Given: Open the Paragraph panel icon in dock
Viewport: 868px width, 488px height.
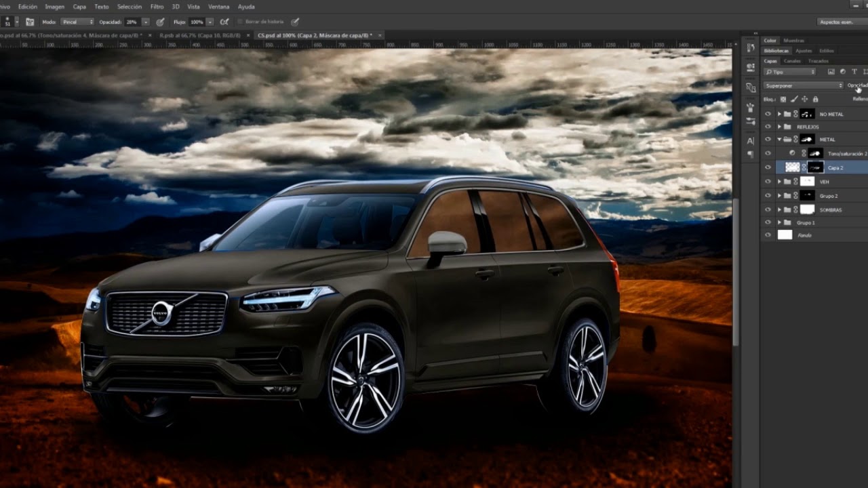Looking at the screenshot, I should tap(751, 155).
